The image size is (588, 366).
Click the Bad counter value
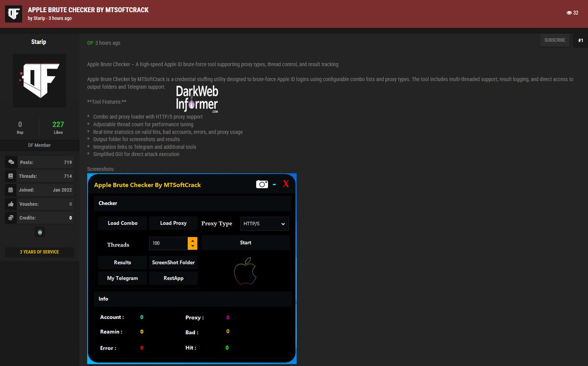coord(228,332)
